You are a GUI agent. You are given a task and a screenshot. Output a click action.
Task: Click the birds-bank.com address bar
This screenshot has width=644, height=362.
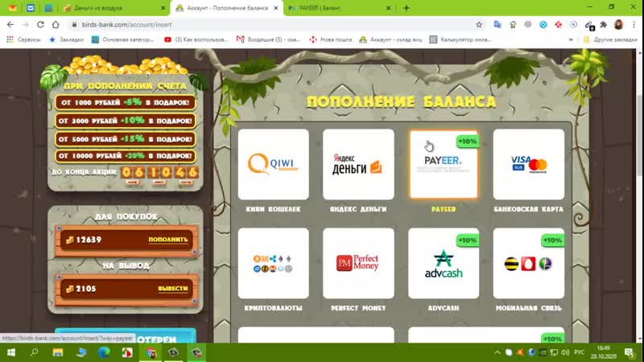271,25
